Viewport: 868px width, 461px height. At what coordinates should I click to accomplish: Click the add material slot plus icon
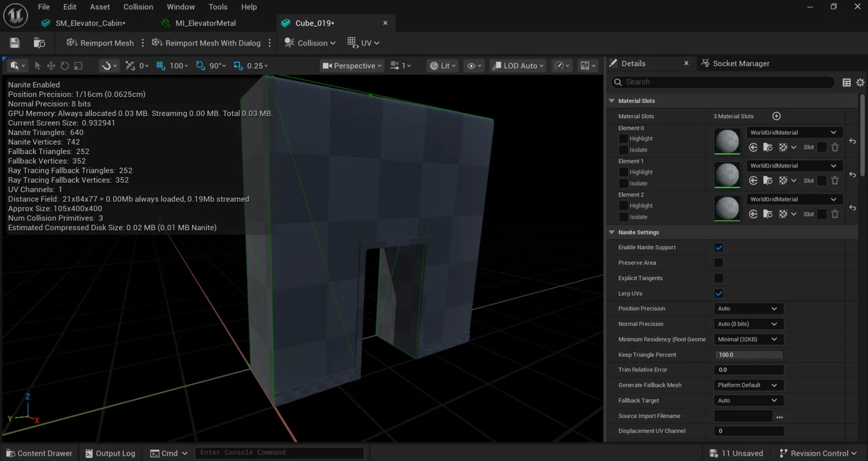pos(776,116)
